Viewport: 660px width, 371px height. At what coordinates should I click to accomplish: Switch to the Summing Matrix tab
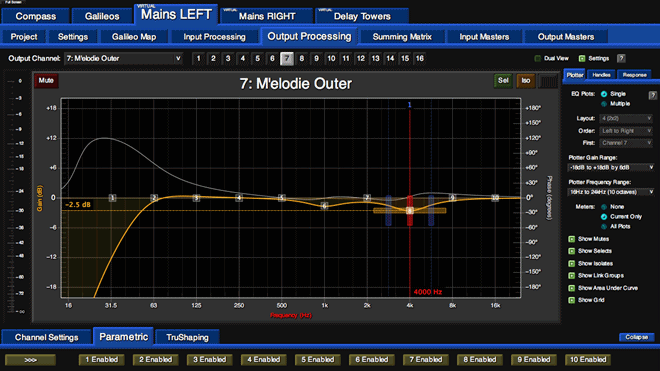click(402, 37)
